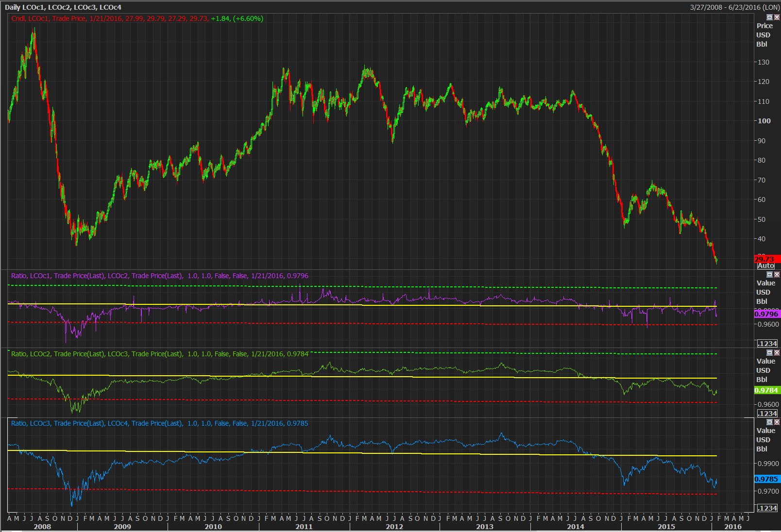Select the purple 0.9796 value tag
The height and width of the screenshot is (532, 781).
(x=767, y=314)
